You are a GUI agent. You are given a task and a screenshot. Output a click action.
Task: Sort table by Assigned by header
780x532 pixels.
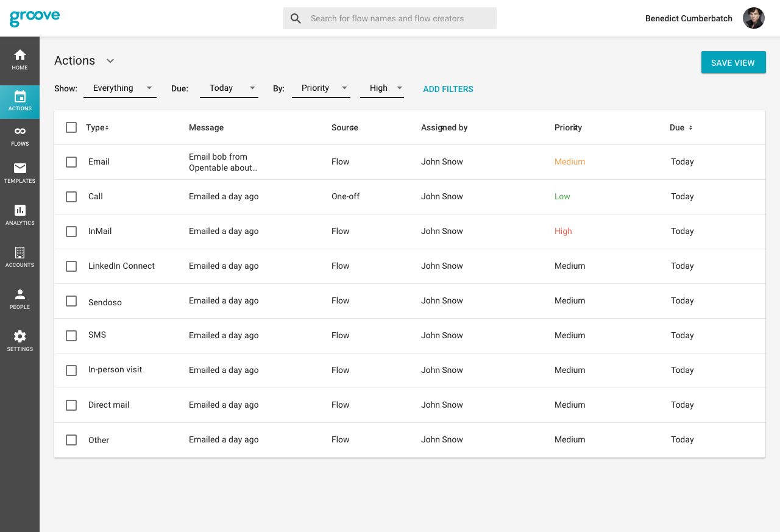(444, 127)
